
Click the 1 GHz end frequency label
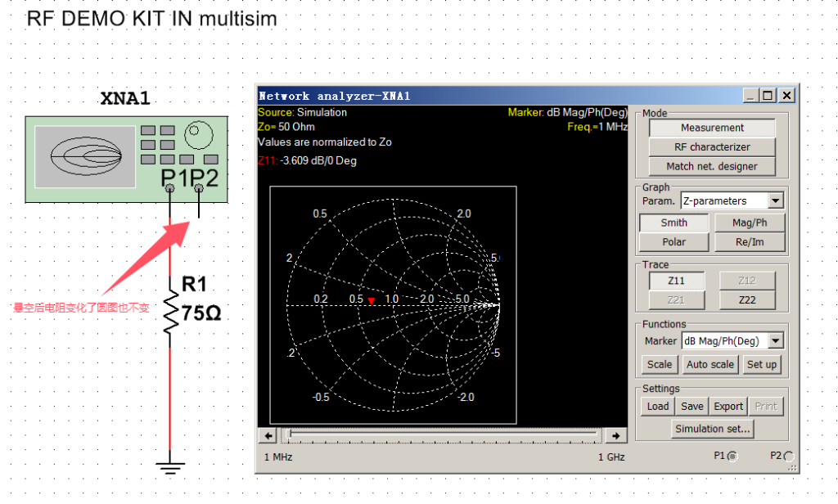[x=611, y=457]
